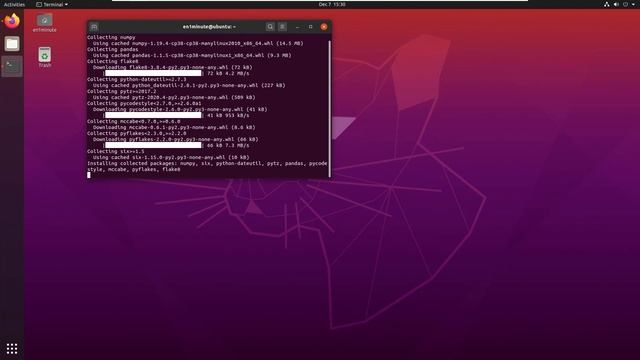
Task: Open the terminal search tool
Action: (x=270, y=27)
